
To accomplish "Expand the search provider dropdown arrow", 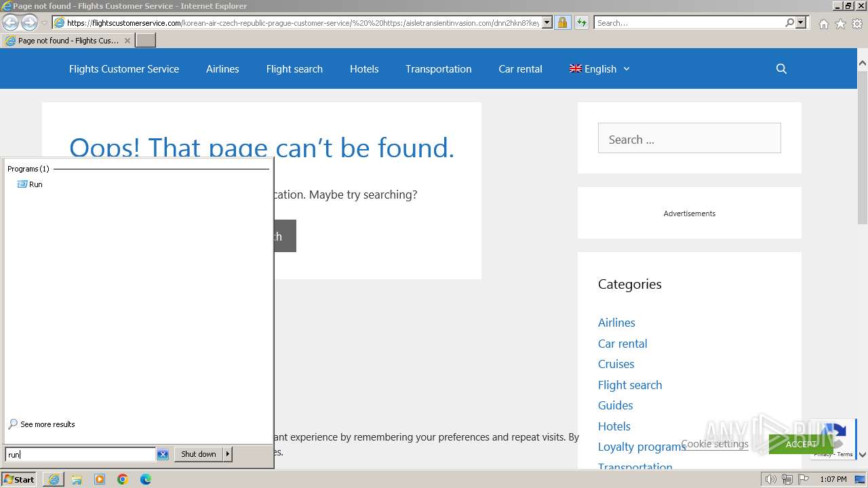I will pyautogui.click(x=801, y=22).
